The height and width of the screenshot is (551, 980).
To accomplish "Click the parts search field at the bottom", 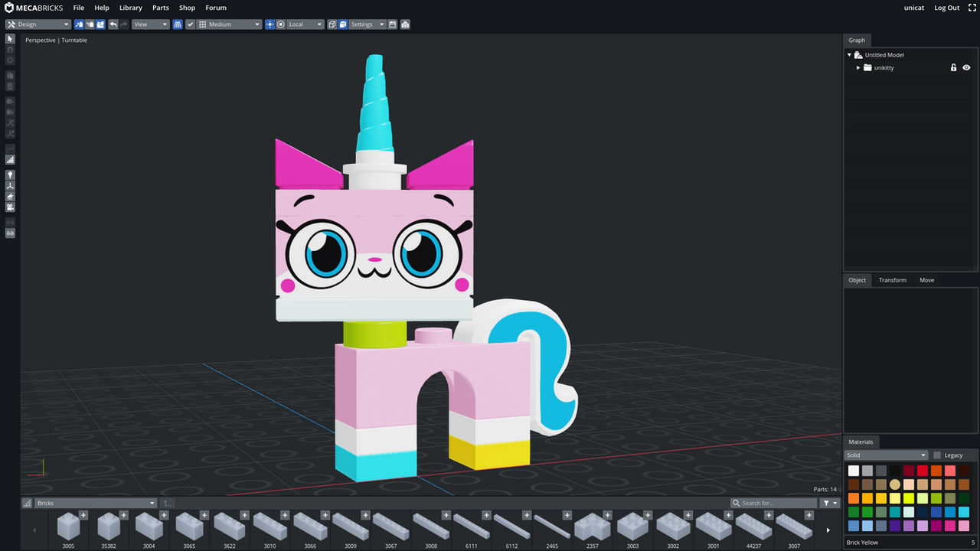I will pos(773,503).
